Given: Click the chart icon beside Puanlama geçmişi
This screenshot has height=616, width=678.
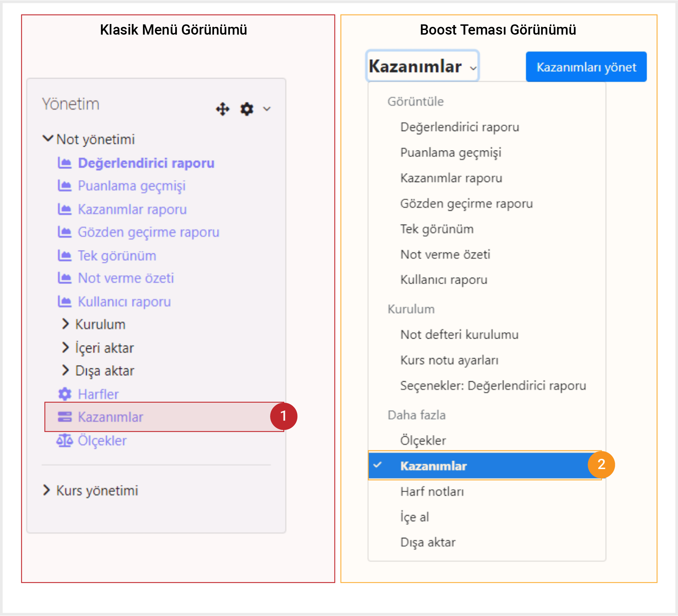Looking at the screenshot, I should [65, 185].
